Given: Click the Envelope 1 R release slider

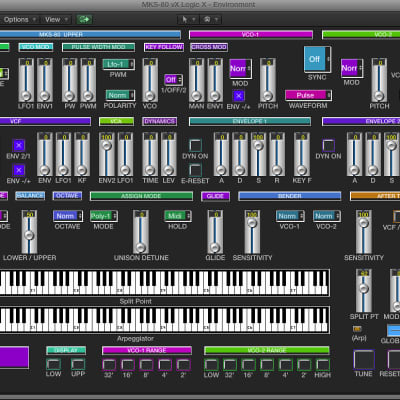Looking at the screenshot, I should point(277,154).
